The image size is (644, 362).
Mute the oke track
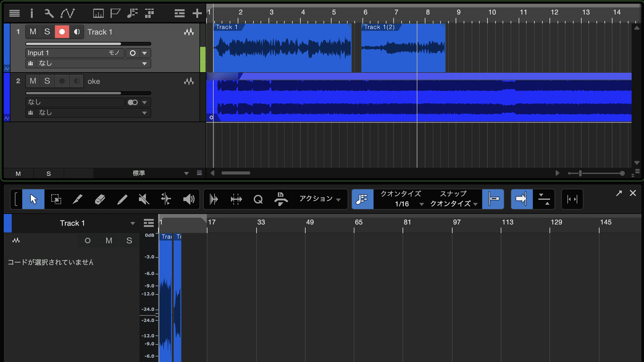[x=33, y=81]
